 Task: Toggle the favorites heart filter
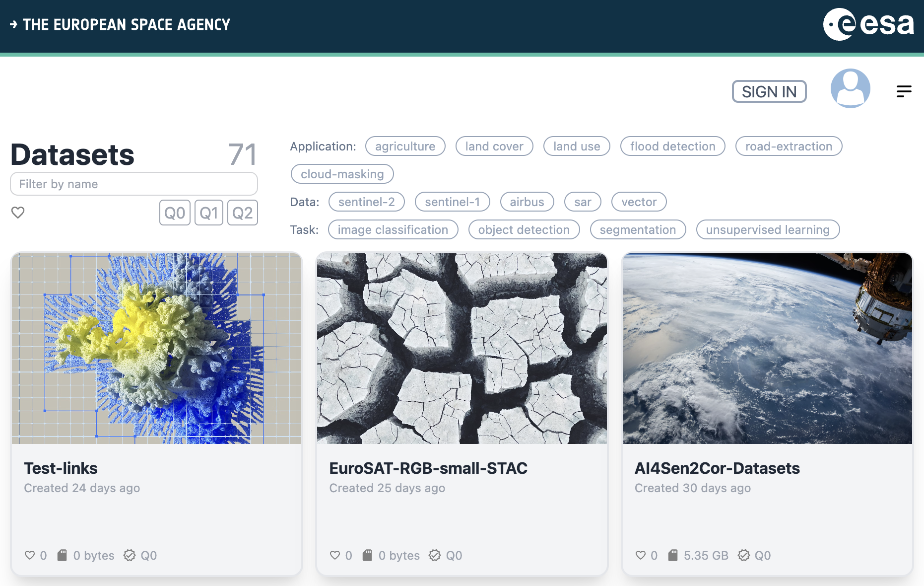(18, 213)
